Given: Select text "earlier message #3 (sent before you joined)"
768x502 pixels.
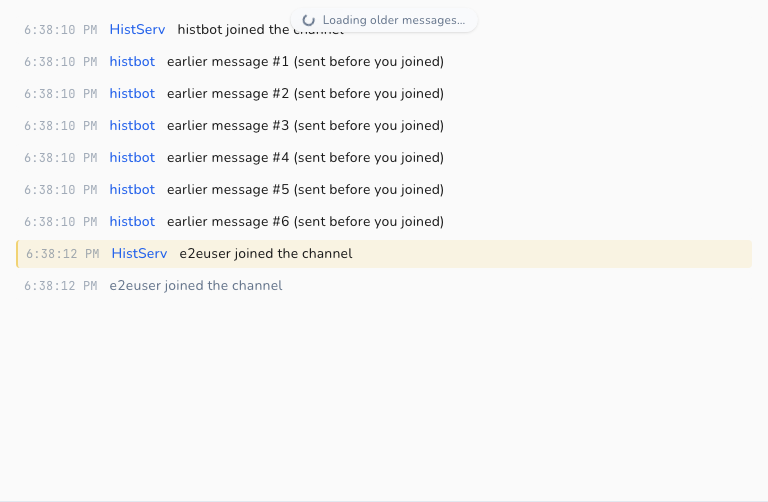Looking at the screenshot, I should (305, 125).
